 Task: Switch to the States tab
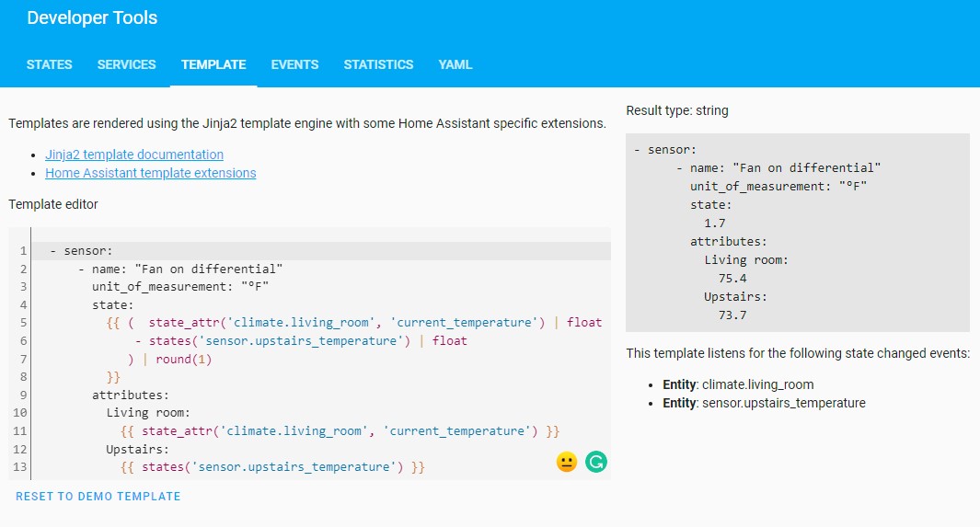click(x=50, y=64)
